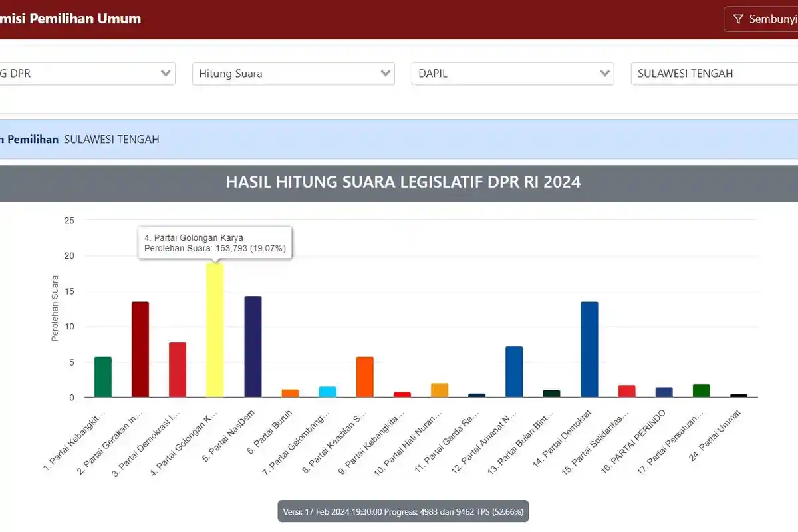Click the DAPIL dropdown arrow
This screenshot has height=532, width=798.
tap(604, 73)
